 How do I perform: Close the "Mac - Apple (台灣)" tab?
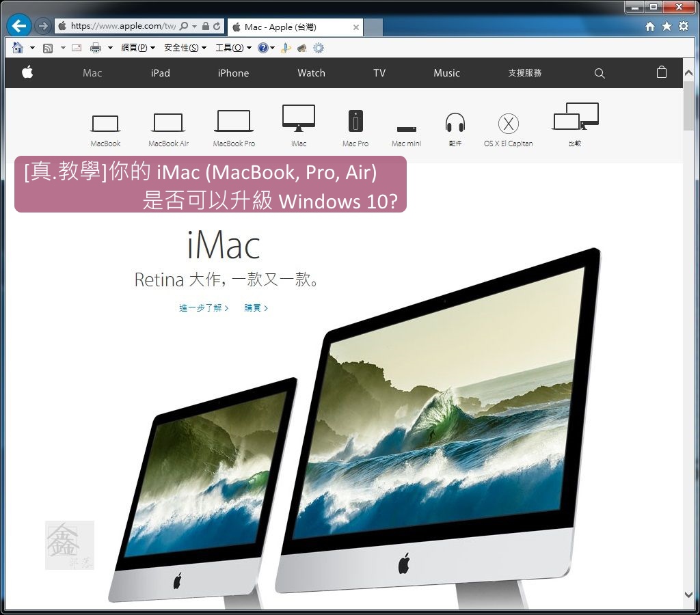[x=355, y=27]
